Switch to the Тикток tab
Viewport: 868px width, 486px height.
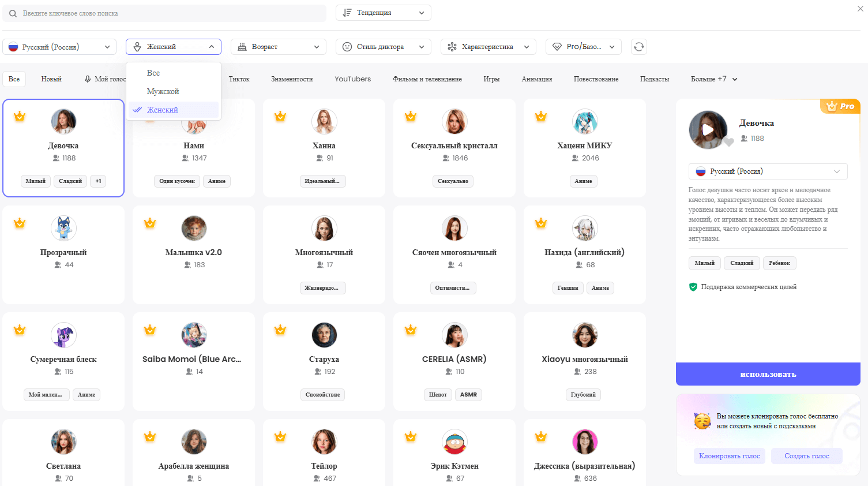pyautogui.click(x=239, y=79)
